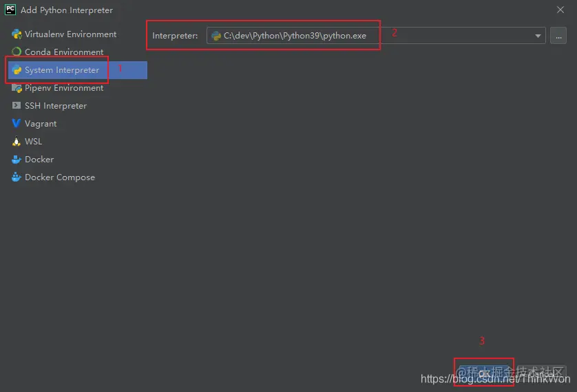Switch to Pipenv Environment

tap(77, 88)
